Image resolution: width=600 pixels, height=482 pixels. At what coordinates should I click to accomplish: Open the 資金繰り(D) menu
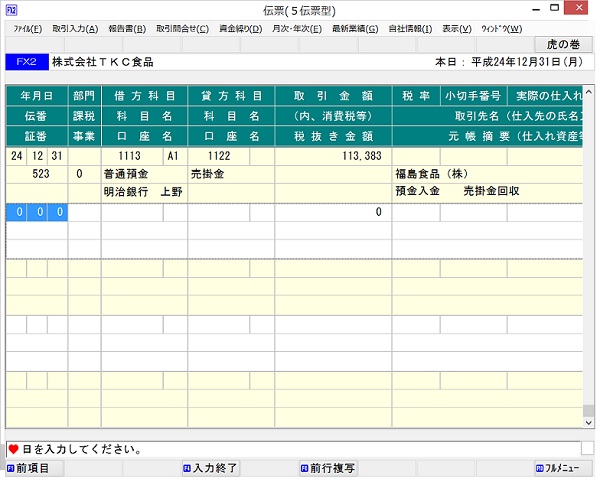point(241,29)
